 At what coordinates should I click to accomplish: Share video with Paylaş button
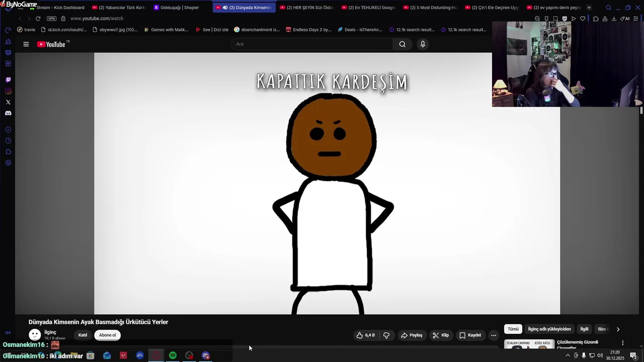pyautogui.click(x=412, y=335)
